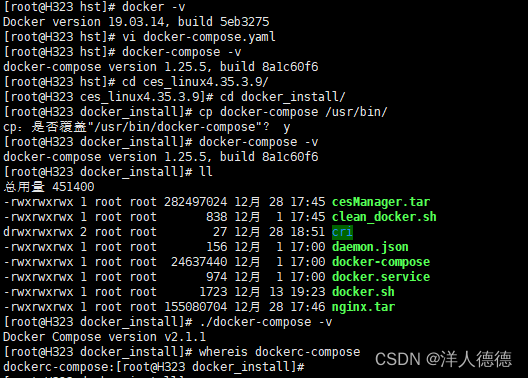Viewport: 528px width, 378px height.
Task: Click the docker.service filename
Action: coord(381,277)
